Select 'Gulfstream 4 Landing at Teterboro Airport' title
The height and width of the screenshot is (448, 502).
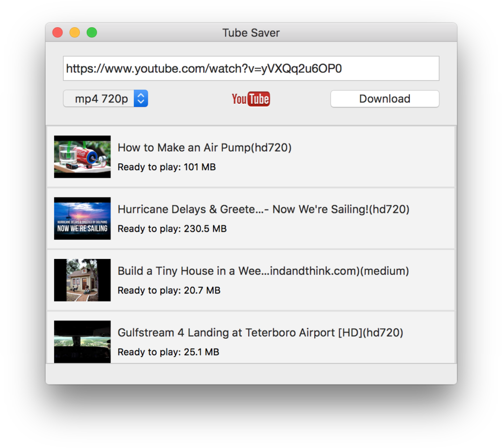click(x=260, y=333)
